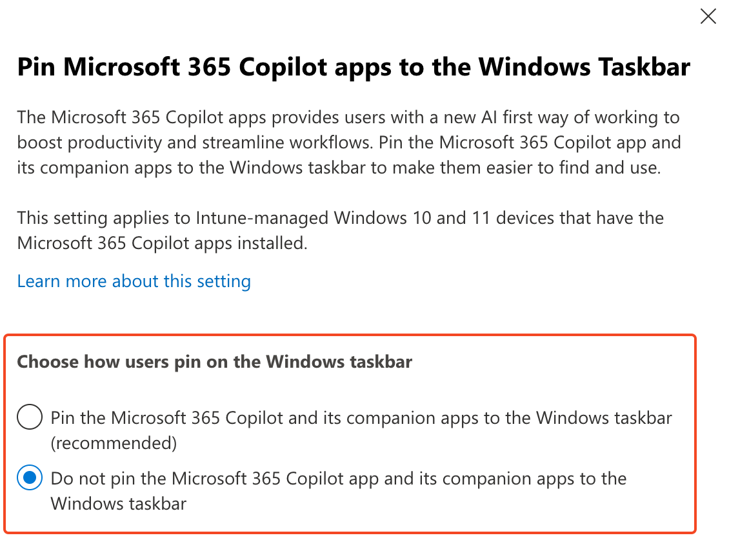Open the 'Learn more about this setting' link

[134, 281]
